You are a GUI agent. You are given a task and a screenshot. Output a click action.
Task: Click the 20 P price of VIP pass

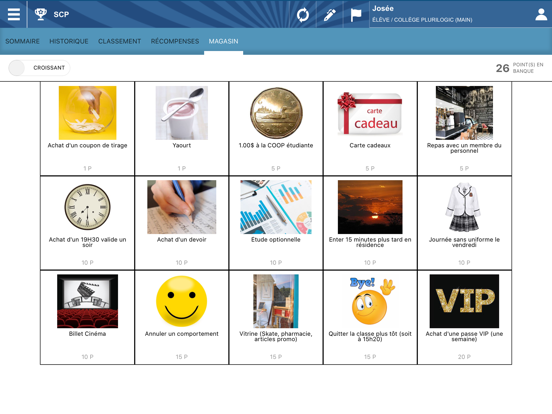tap(464, 357)
